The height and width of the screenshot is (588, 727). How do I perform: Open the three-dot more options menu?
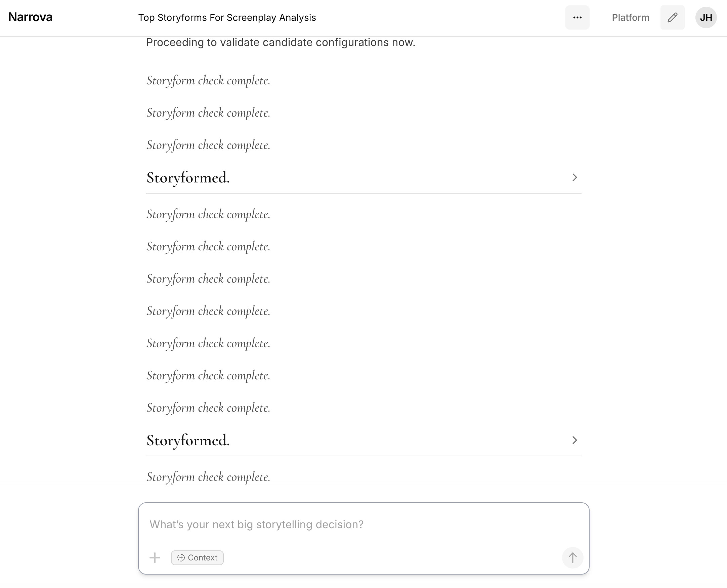[577, 17]
